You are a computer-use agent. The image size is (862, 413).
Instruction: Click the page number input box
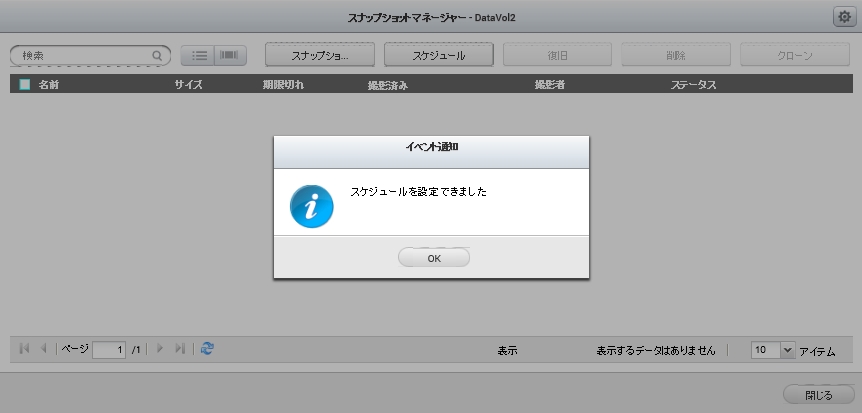(108, 350)
